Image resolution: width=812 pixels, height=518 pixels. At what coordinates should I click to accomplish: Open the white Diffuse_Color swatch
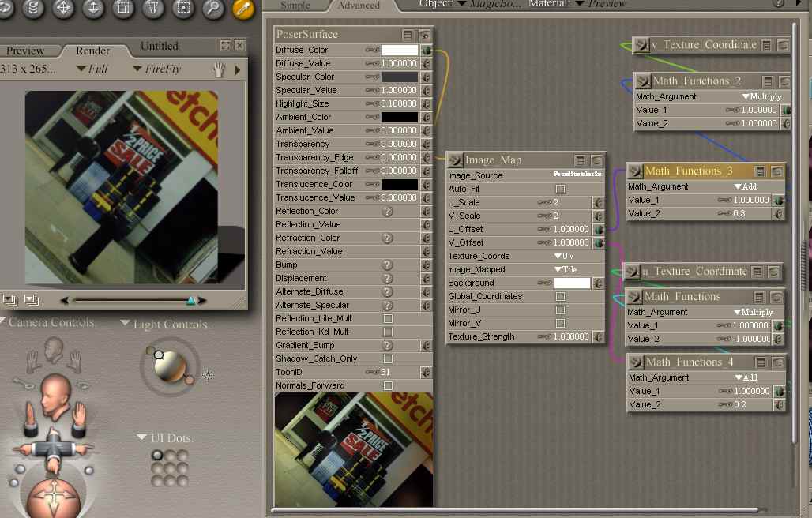tap(399, 51)
